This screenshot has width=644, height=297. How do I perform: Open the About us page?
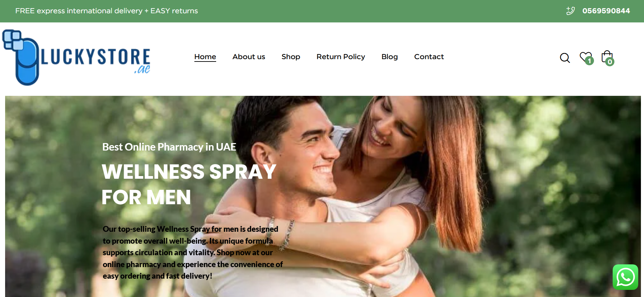tap(249, 57)
